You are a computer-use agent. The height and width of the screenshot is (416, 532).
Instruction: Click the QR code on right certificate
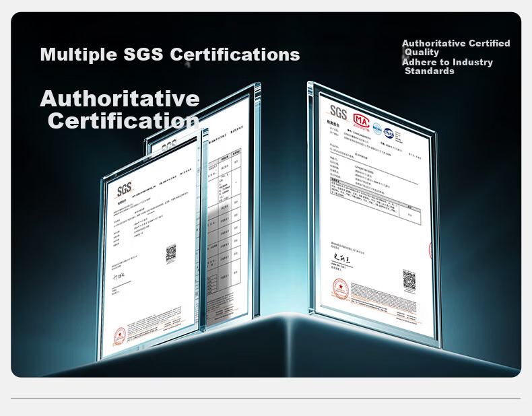coord(409,280)
